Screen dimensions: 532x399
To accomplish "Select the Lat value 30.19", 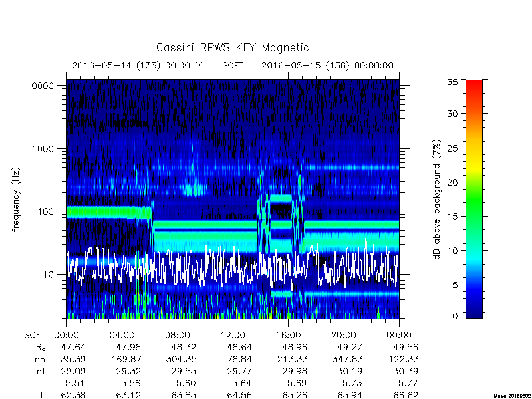I will [350, 372].
